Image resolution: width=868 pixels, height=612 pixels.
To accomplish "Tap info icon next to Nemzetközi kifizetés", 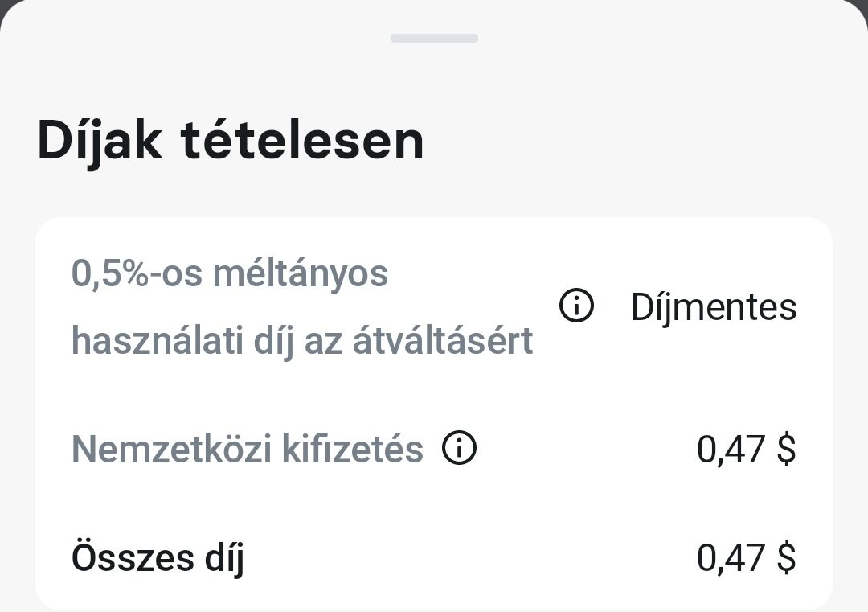I will pyautogui.click(x=459, y=447).
